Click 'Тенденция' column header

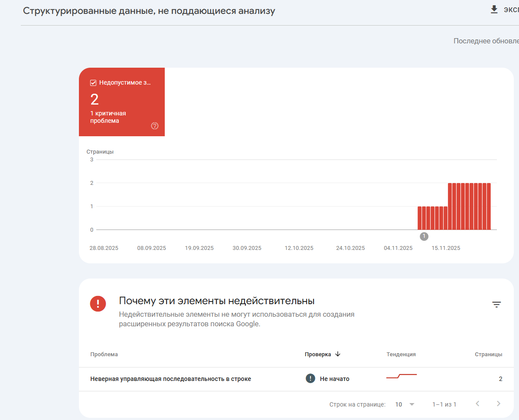(401, 354)
